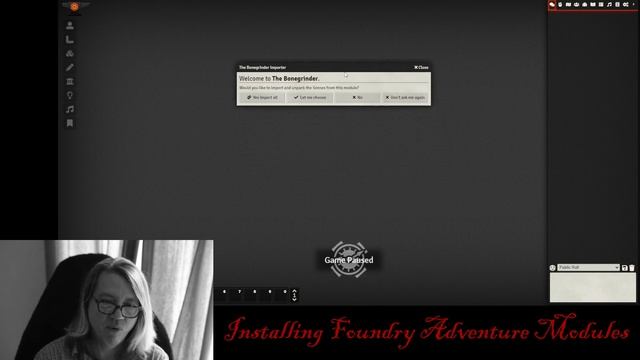Focus the chat message input box
640x360 pixels.
pyautogui.click(x=592, y=287)
